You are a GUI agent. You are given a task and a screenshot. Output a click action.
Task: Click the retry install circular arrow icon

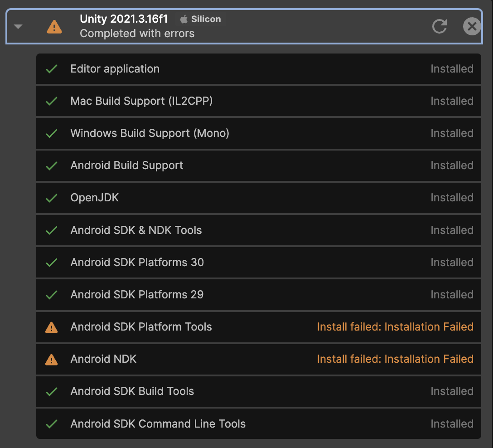(x=440, y=26)
